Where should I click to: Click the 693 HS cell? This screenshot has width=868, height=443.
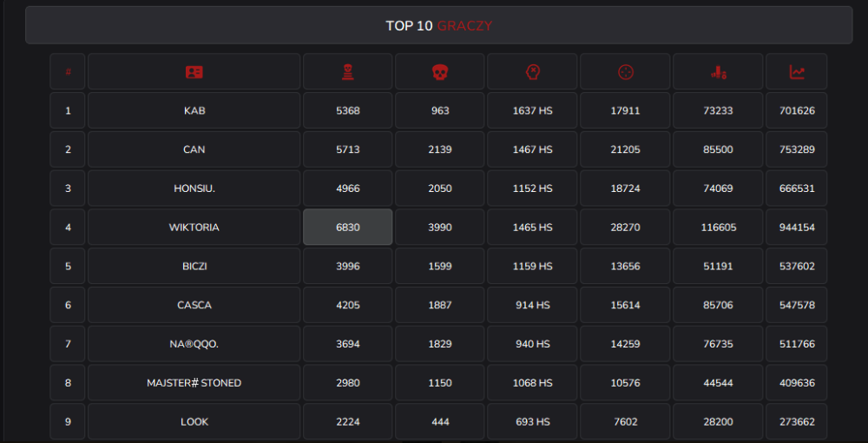pos(532,421)
